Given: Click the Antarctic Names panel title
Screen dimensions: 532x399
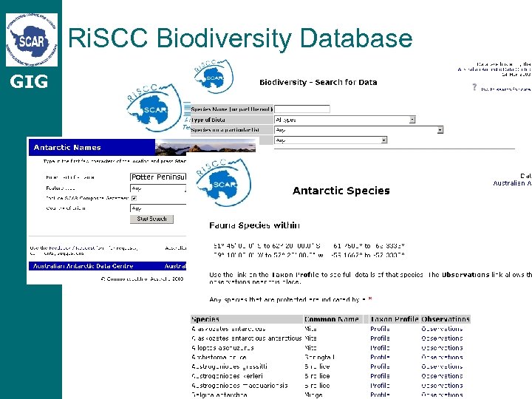Looking at the screenshot, I should (x=67, y=148).
